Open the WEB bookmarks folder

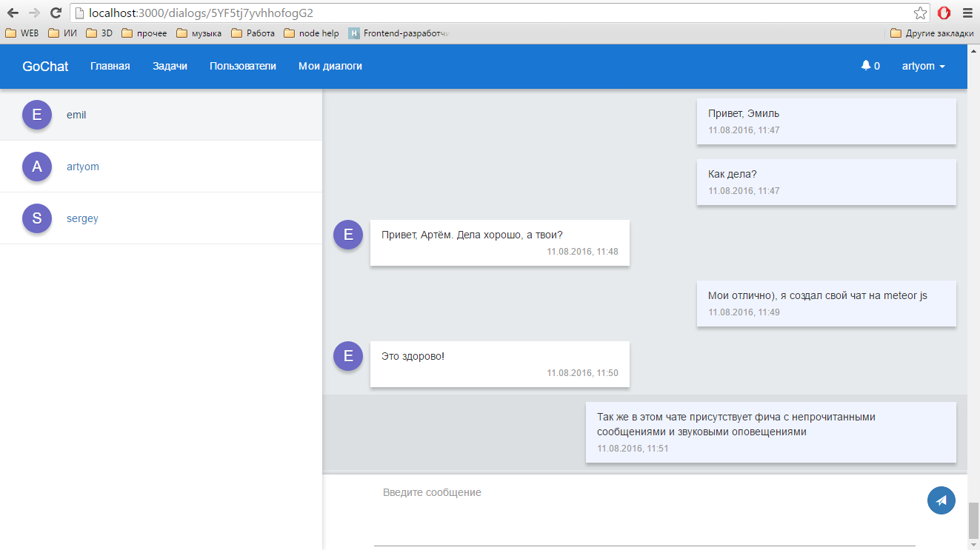click(x=22, y=33)
